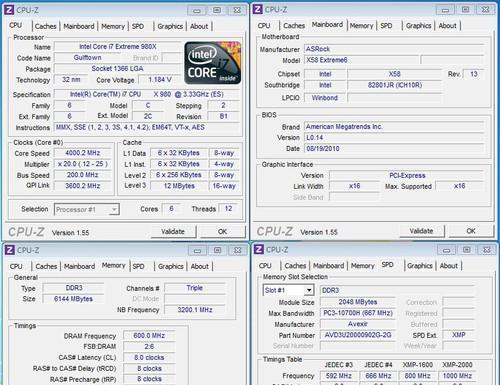Open SPD tab in Memory window
This screenshot has width=500, height=385.
pyautogui.click(x=138, y=266)
